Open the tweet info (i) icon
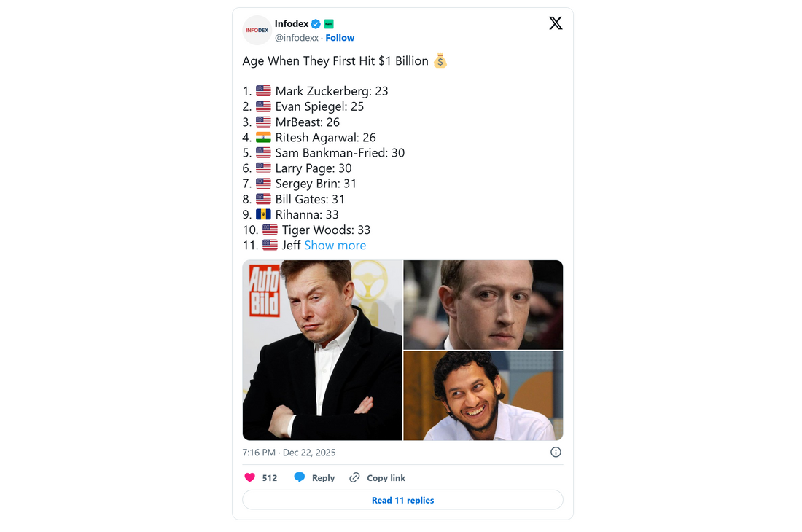The height and width of the screenshot is (532, 802). pyautogui.click(x=556, y=452)
